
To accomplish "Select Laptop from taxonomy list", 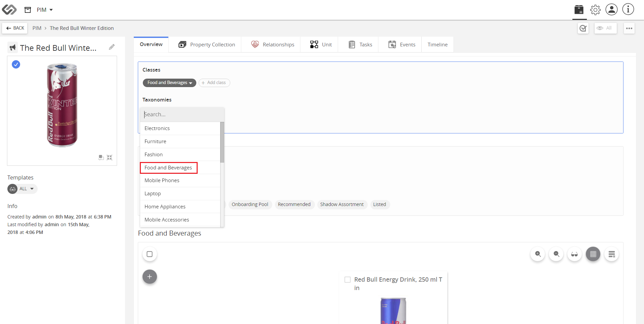I will tap(180, 194).
